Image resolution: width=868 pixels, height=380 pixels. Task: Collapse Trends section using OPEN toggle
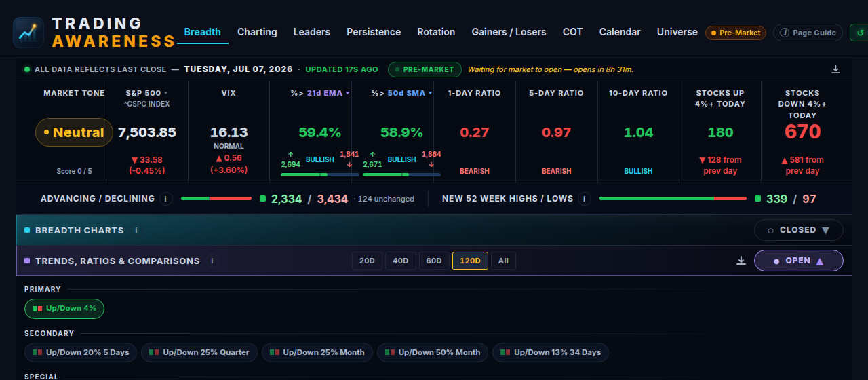799,261
